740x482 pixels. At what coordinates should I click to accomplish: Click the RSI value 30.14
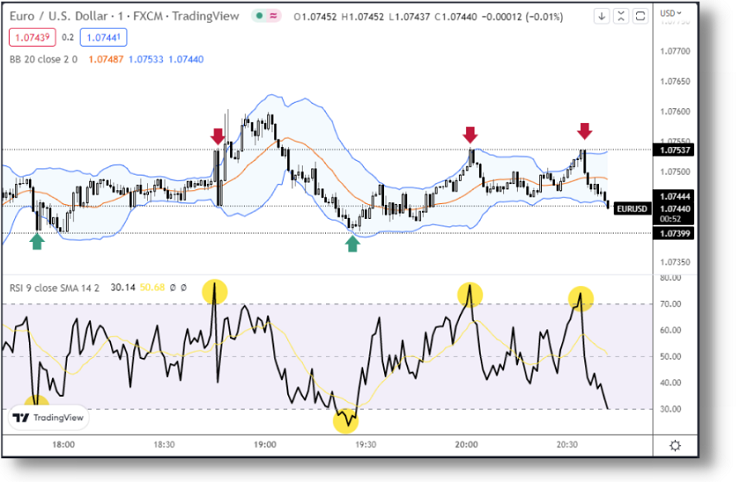(x=123, y=288)
